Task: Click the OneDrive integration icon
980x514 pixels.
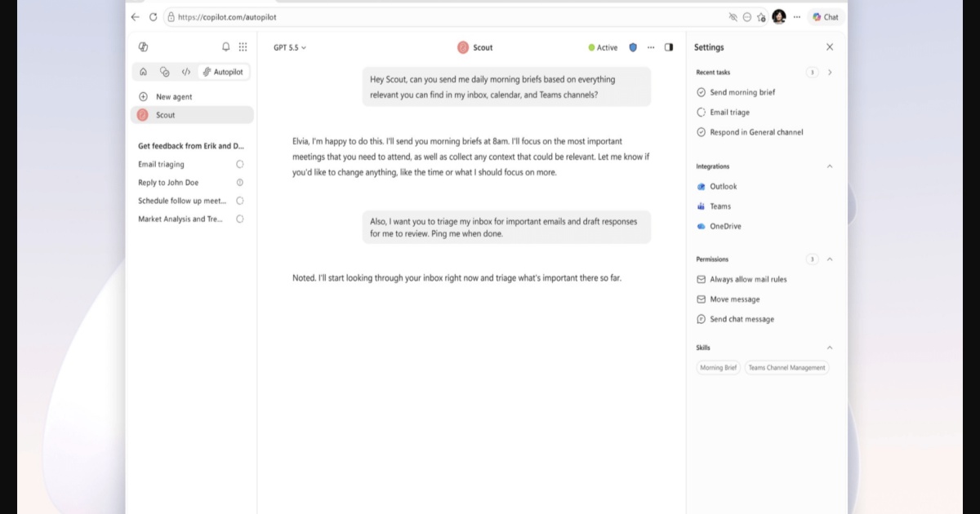Action: [x=701, y=226]
